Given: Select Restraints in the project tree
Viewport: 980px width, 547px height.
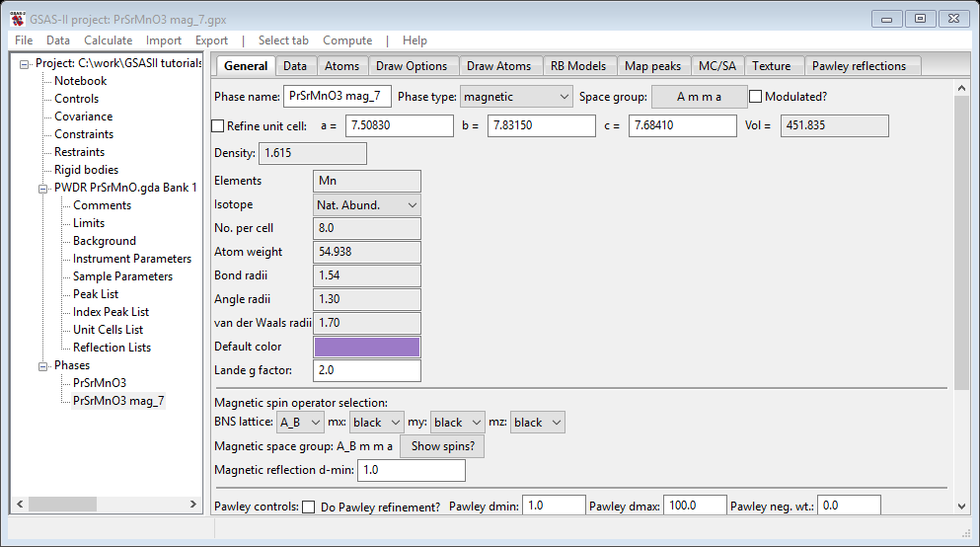Looking at the screenshot, I should [79, 152].
